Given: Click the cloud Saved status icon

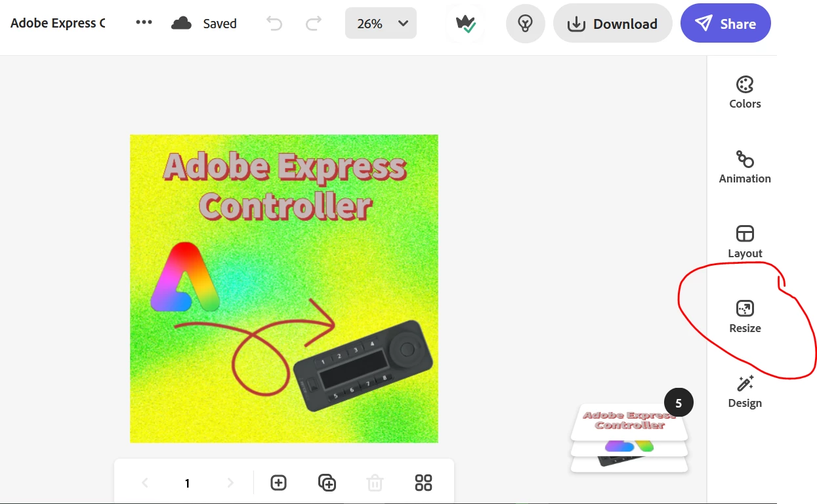Looking at the screenshot, I should pos(181,24).
